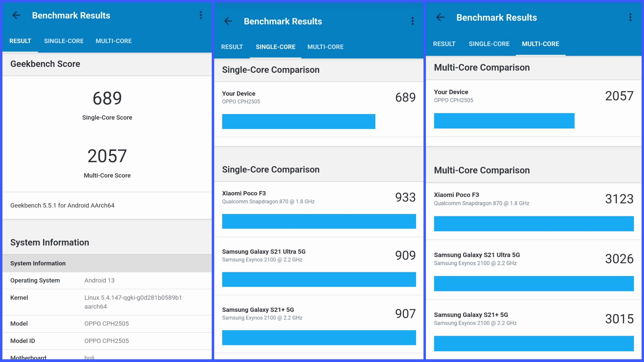The width and height of the screenshot is (644, 362).
Task: Click the 3123 Xiaomi Poco F3 score
Action: coord(619,199)
